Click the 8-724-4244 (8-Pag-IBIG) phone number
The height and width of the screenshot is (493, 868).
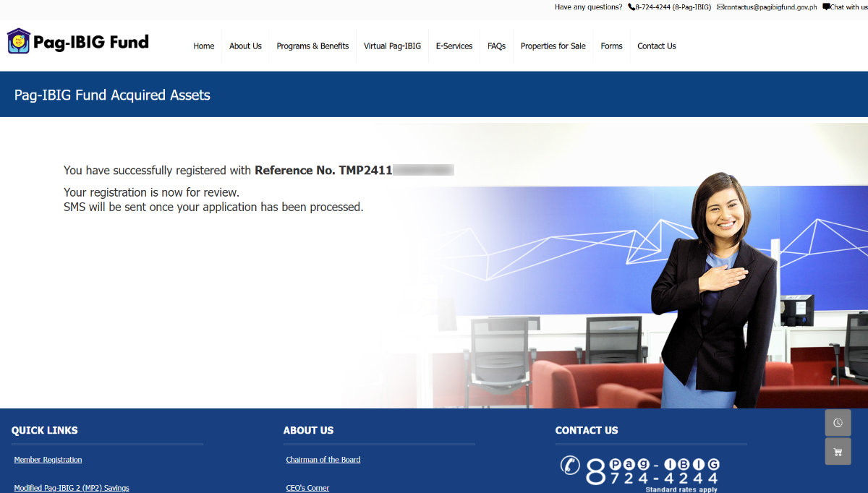point(673,7)
